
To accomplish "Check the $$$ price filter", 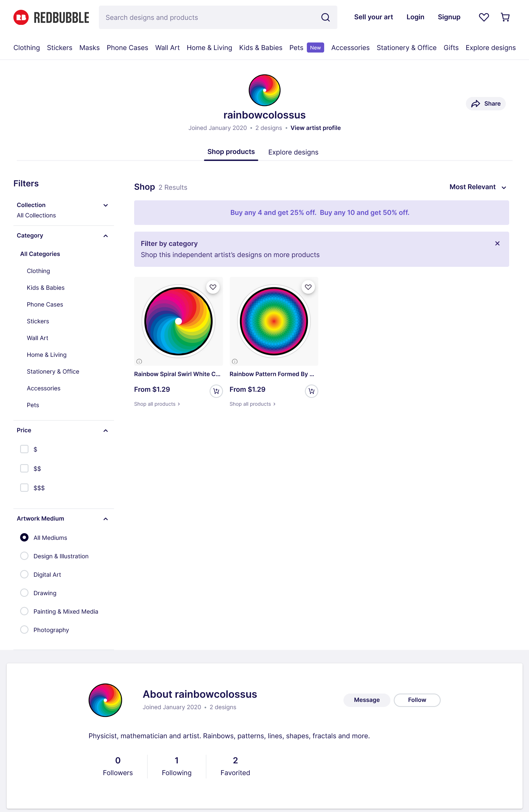I will point(24,488).
